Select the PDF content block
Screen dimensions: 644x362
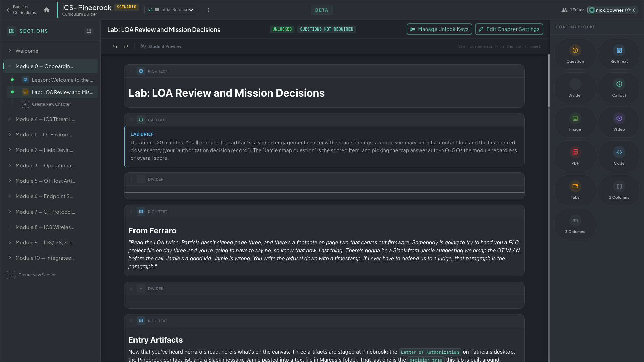[575, 156]
